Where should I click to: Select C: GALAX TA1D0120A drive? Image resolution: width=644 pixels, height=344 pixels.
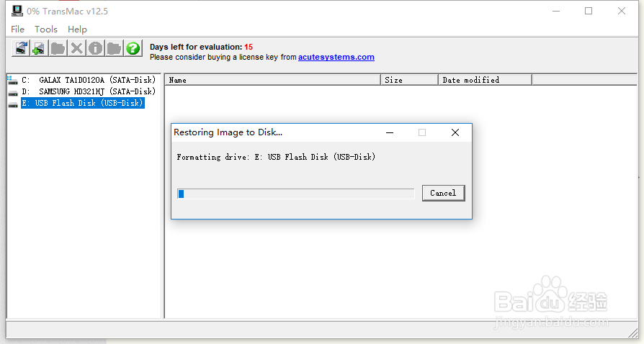click(89, 80)
